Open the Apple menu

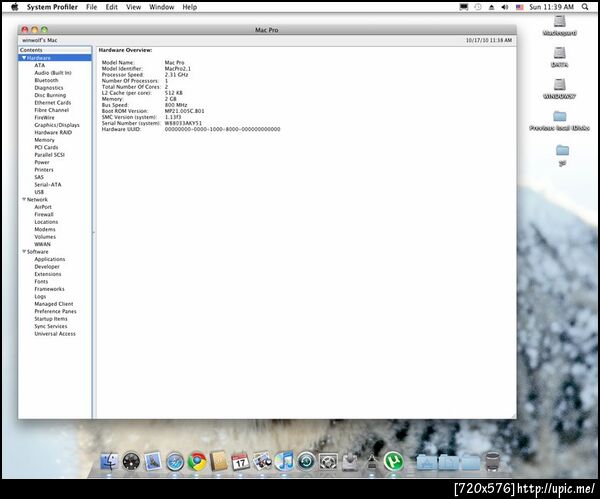[x=15, y=7]
